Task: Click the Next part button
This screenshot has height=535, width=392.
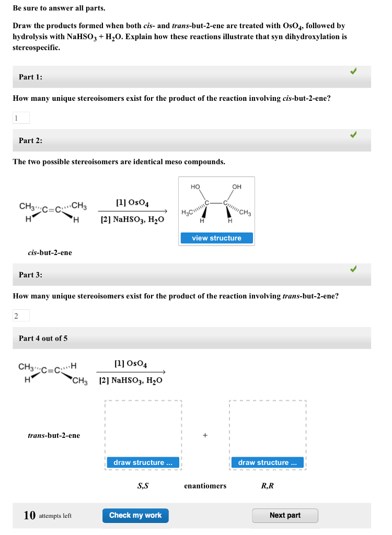Action: point(285,516)
